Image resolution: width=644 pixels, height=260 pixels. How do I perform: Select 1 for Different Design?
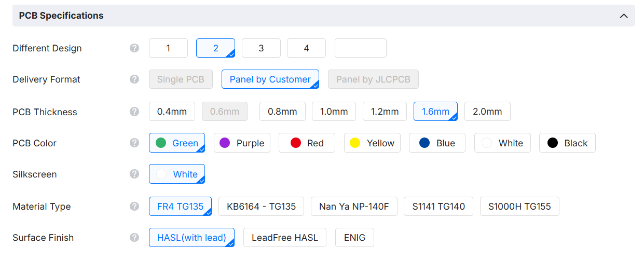click(x=168, y=48)
